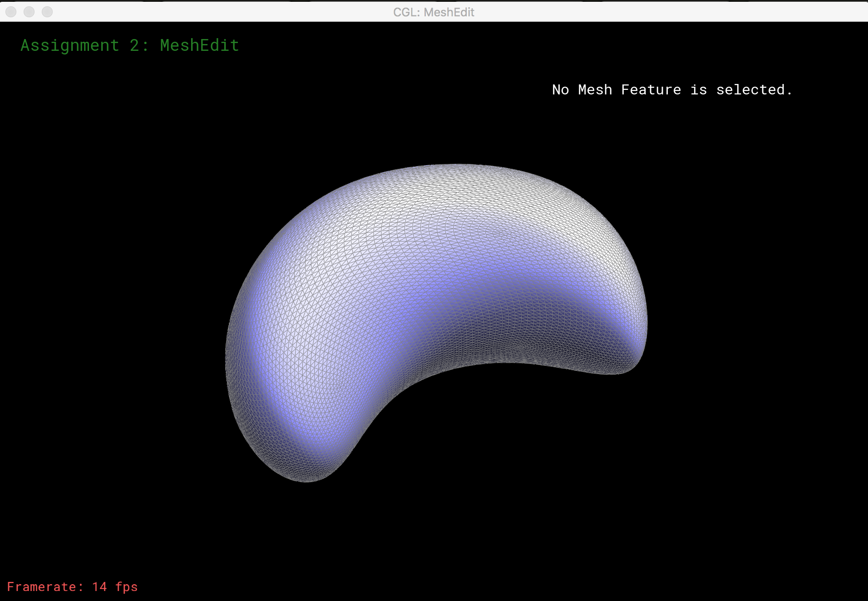Screen dimensions: 868x601
Task: Click the 'Assignment 2: MeshEdit' heading text
Action: 130,45
